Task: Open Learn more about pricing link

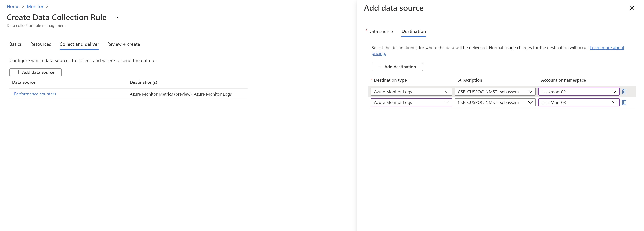Action: pos(607,48)
